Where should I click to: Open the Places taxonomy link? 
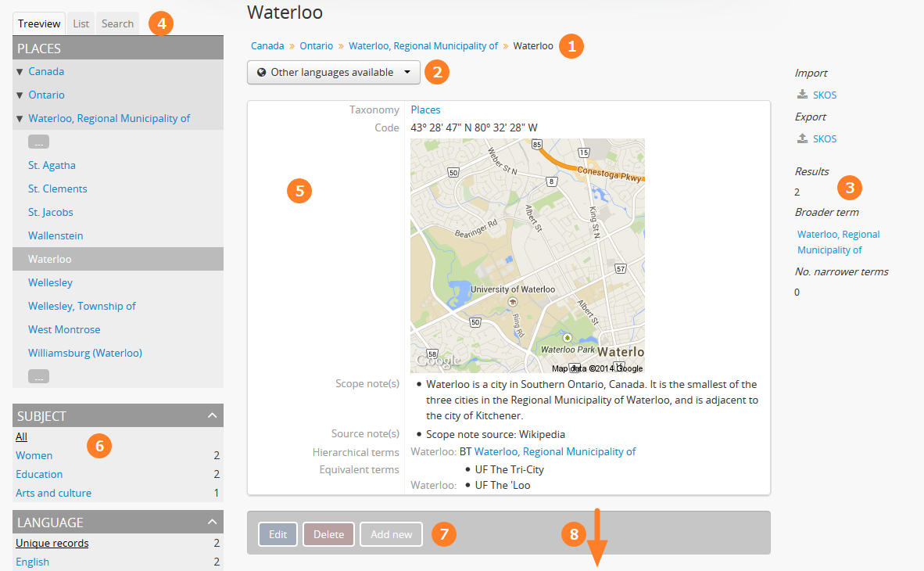(x=425, y=110)
